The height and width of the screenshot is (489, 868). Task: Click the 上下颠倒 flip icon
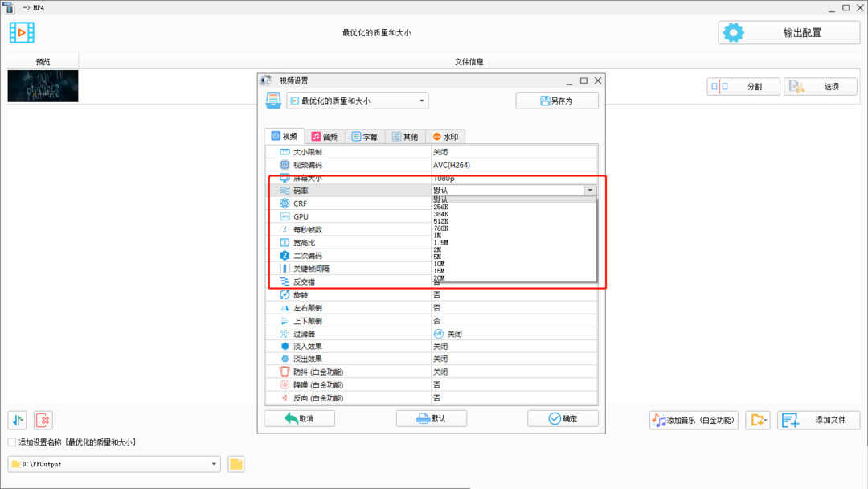285,321
